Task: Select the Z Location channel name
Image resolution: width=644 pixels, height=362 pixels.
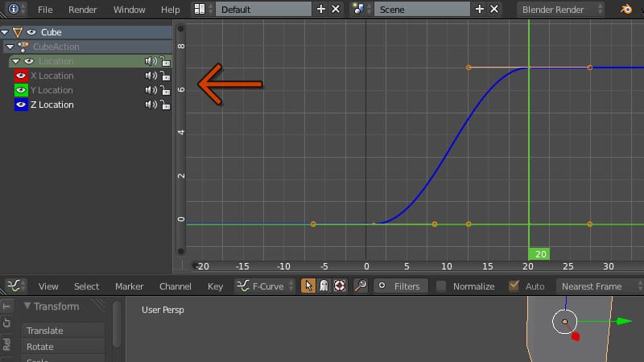Action: 52,105
